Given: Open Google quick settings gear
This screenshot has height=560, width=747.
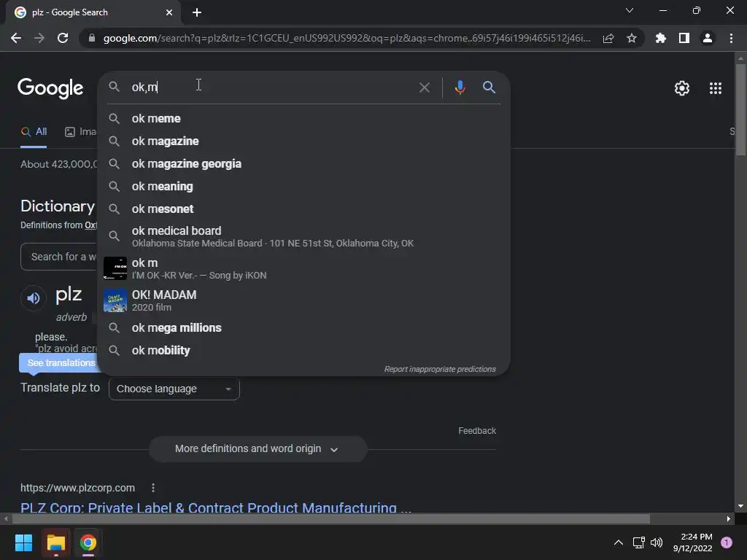Looking at the screenshot, I should coord(682,88).
